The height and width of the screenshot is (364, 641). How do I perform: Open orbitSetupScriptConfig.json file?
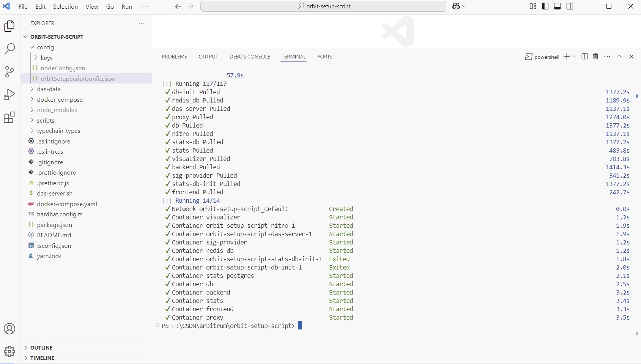(x=87, y=79)
